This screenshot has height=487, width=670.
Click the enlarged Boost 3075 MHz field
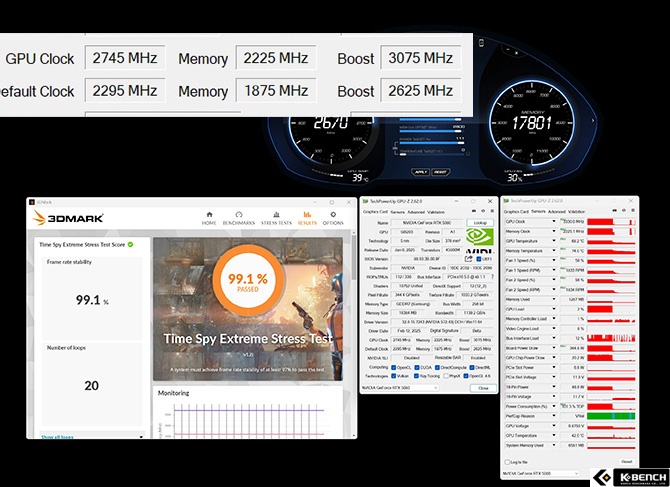[420, 57]
